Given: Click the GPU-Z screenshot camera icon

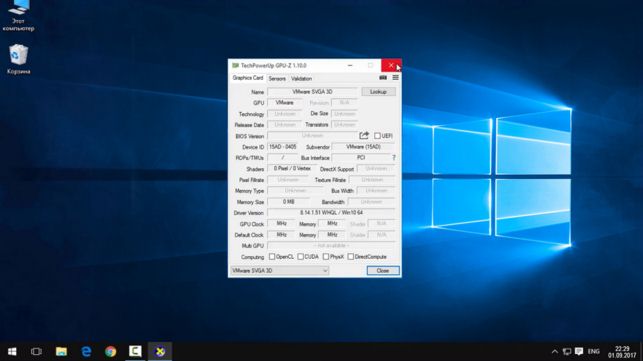Looking at the screenshot, I should [383, 78].
